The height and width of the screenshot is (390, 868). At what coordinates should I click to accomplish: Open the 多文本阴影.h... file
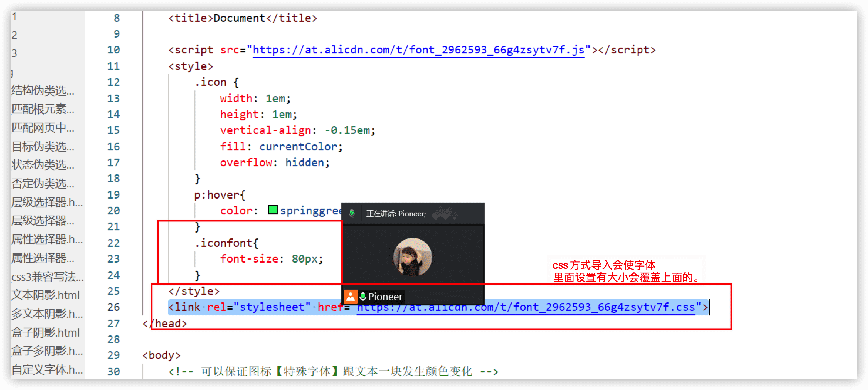tap(47, 313)
